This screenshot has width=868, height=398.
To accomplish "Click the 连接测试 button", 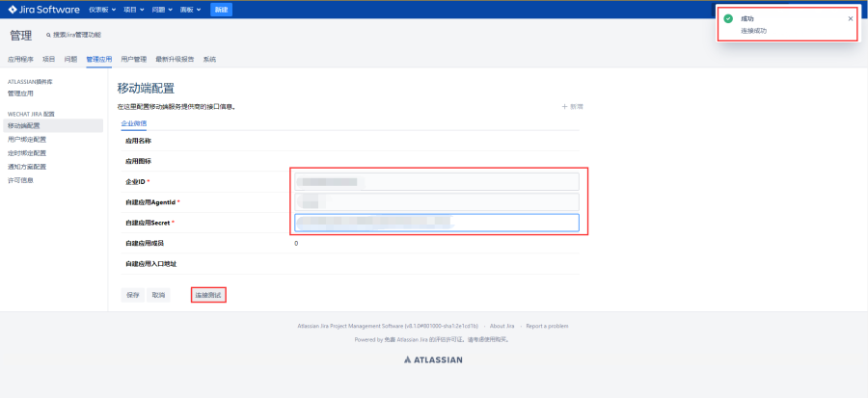I will (x=208, y=295).
